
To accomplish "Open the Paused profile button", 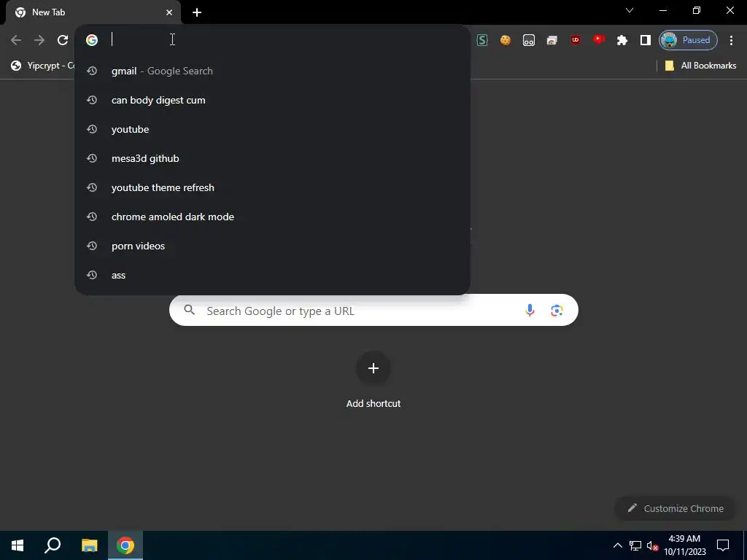I will pyautogui.click(x=688, y=40).
